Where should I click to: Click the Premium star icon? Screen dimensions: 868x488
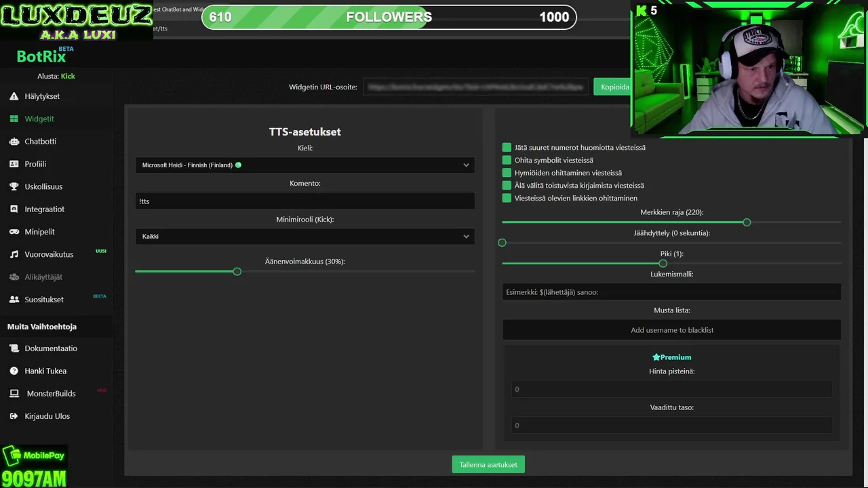click(x=656, y=357)
